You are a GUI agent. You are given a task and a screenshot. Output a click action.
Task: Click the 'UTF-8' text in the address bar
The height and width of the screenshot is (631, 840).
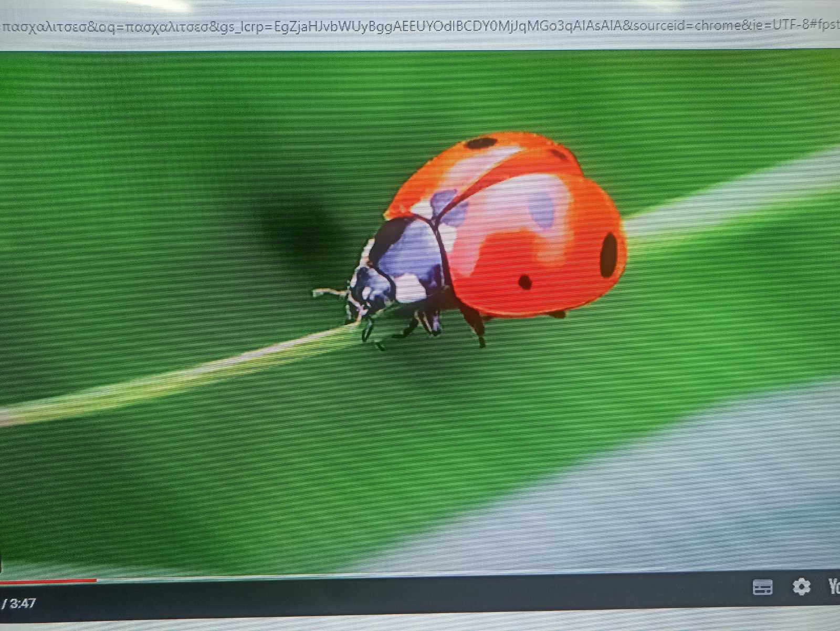pyautogui.click(x=787, y=25)
